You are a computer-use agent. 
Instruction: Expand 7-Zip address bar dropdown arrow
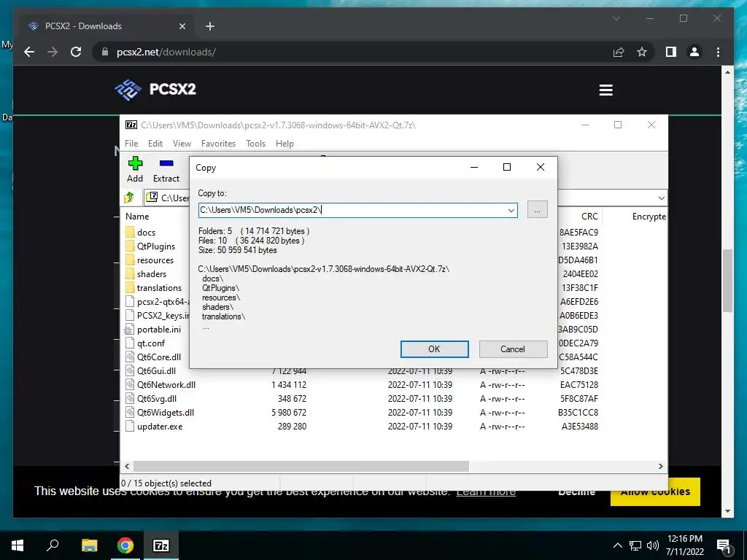661,198
